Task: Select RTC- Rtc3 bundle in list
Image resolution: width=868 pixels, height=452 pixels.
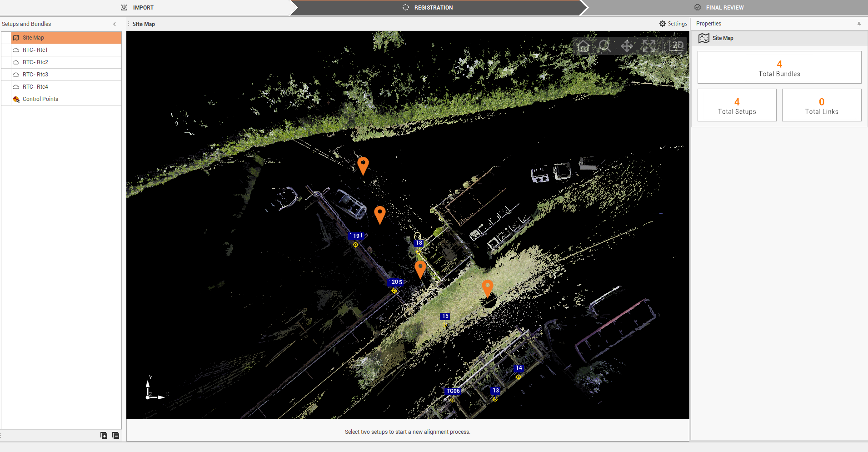Action: pos(35,75)
